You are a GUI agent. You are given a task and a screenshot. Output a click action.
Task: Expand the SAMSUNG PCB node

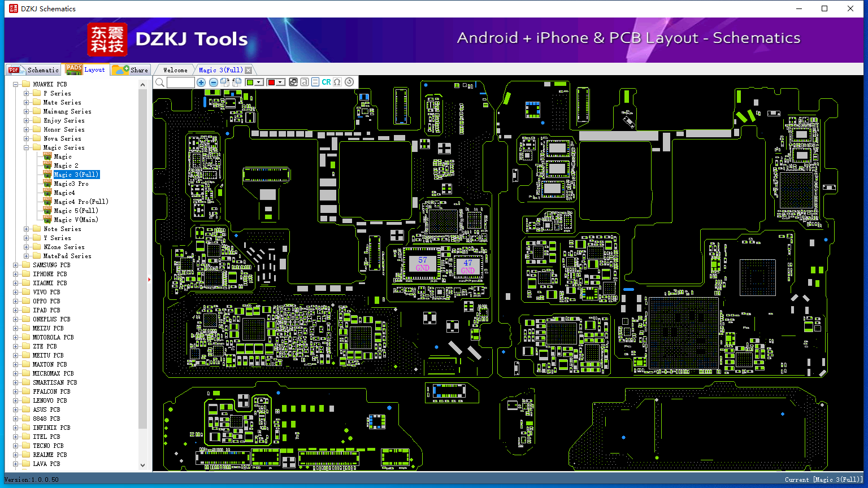tap(16, 265)
